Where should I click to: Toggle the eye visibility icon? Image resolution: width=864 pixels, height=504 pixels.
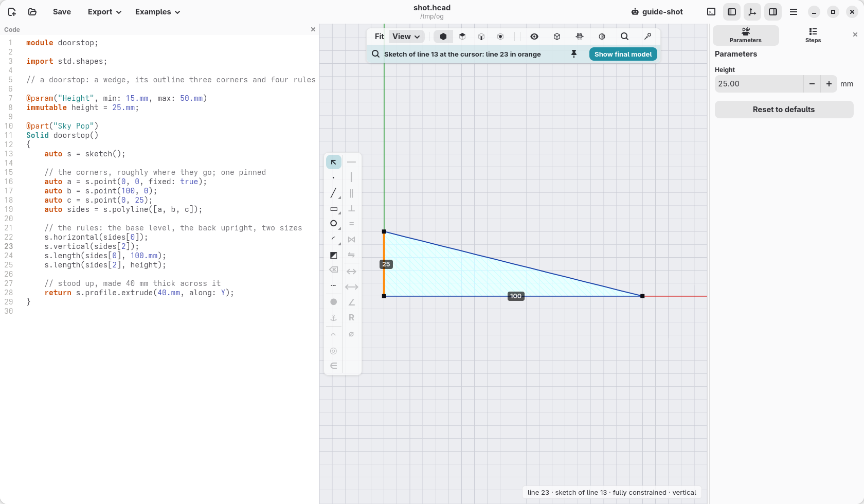[x=534, y=37]
